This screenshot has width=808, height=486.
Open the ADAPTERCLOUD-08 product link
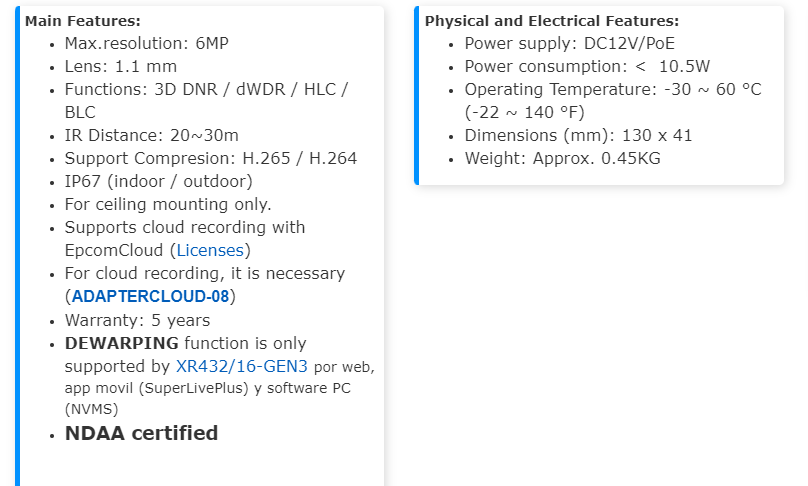[151, 296]
